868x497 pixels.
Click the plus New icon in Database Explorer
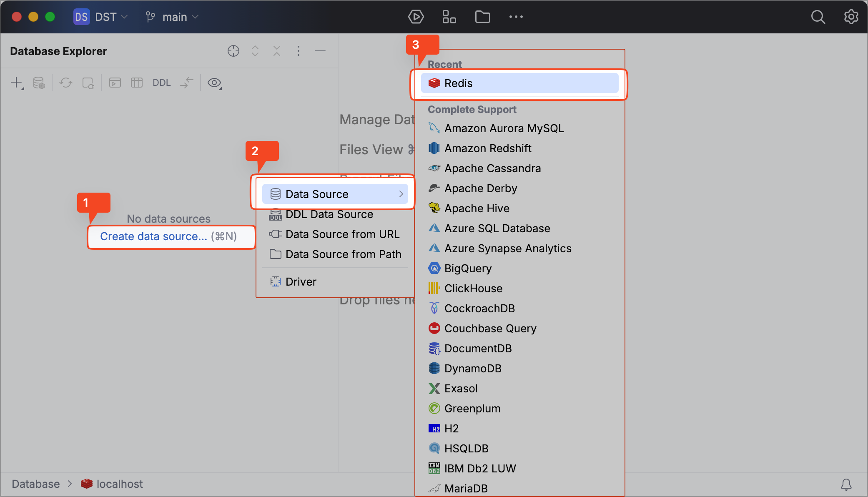click(x=17, y=83)
